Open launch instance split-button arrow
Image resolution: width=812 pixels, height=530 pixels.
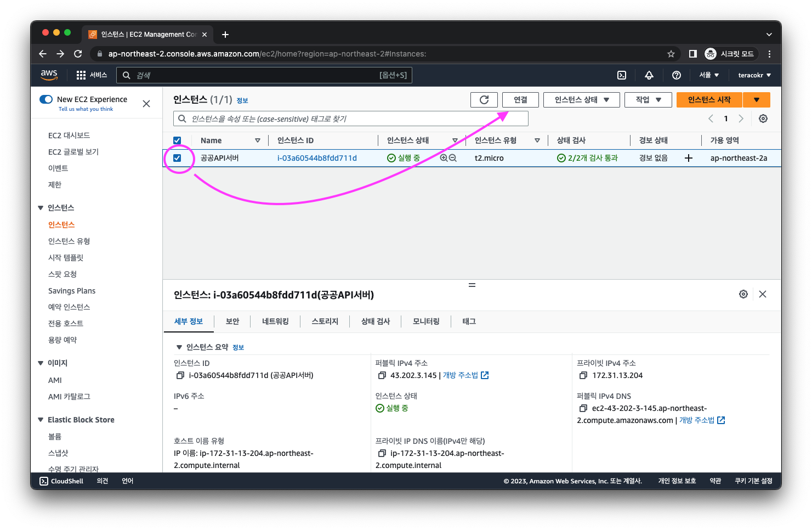(x=757, y=99)
